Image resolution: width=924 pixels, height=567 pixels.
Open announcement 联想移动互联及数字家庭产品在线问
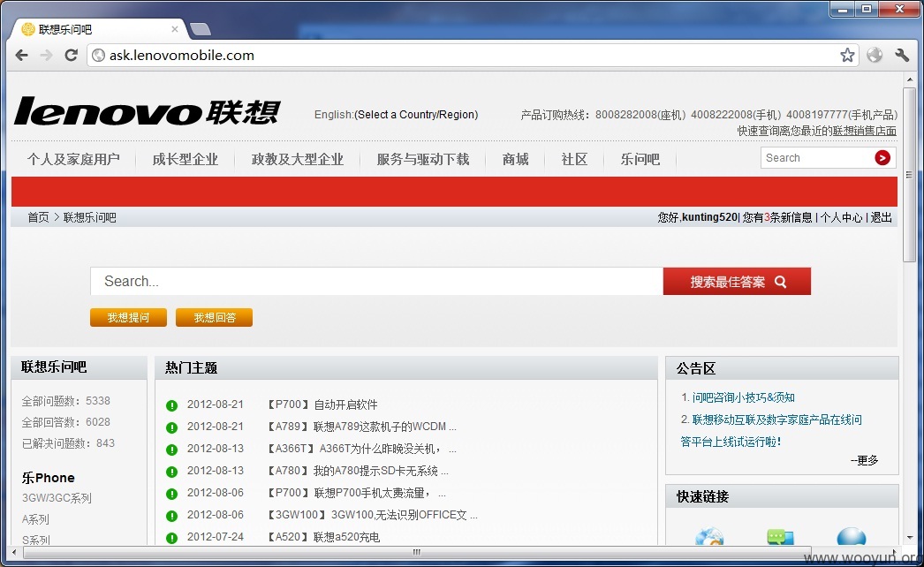pos(776,420)
